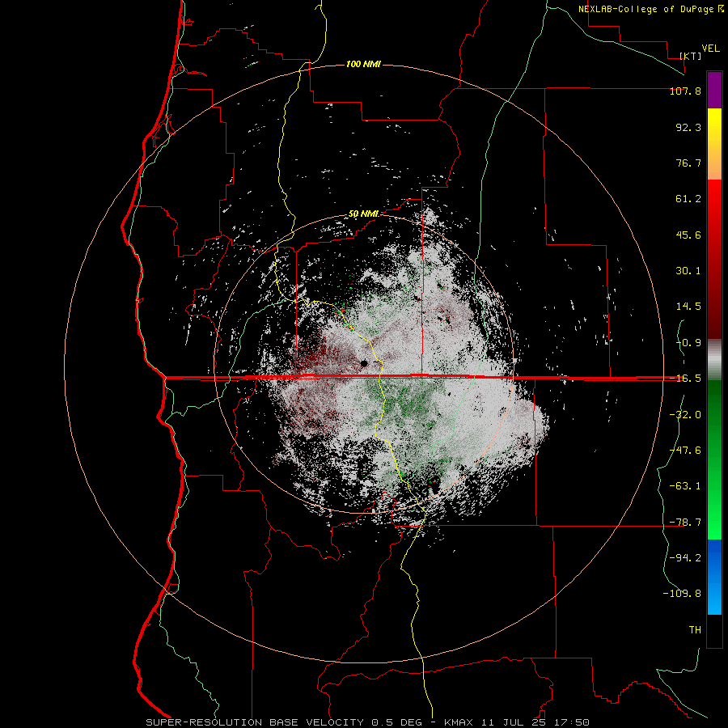Click the -0.9 velocity scale value

688,343
